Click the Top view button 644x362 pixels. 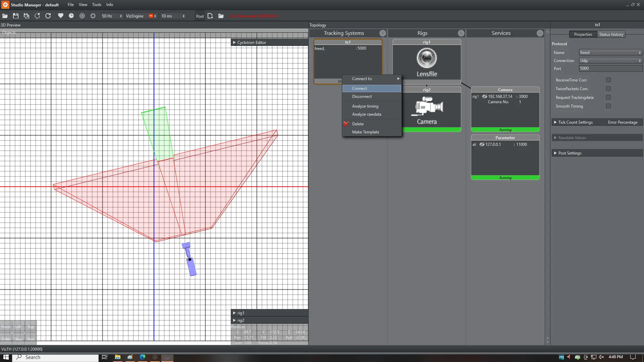pyautogui.click(x=31, y=327)
